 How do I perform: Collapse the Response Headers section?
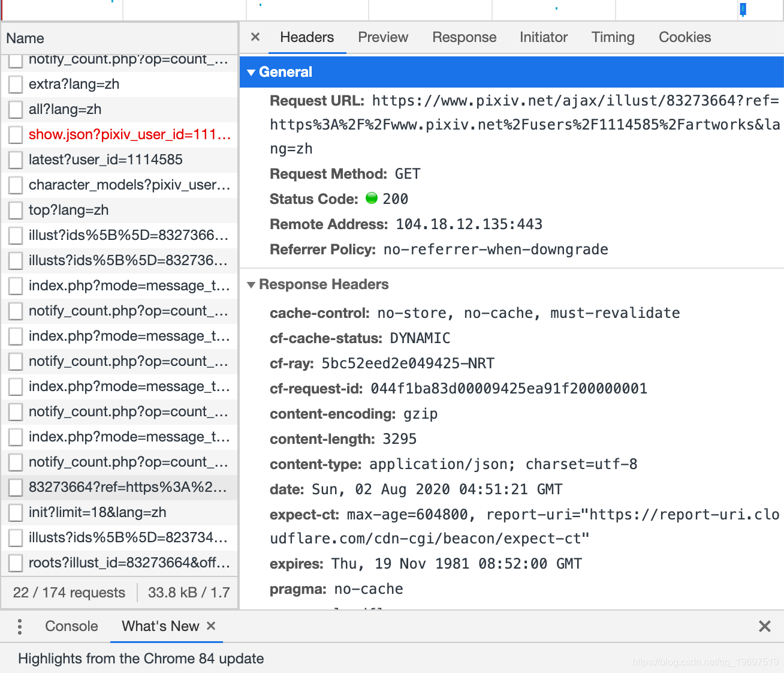point(251,284)
